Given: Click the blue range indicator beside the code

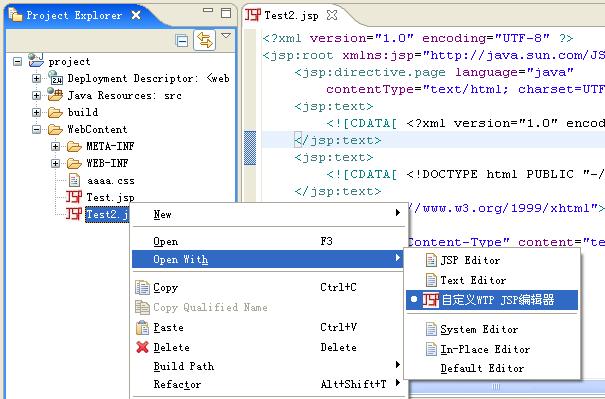Looking at the screenshot, I should pyautogui.click(x=250, y=148).
